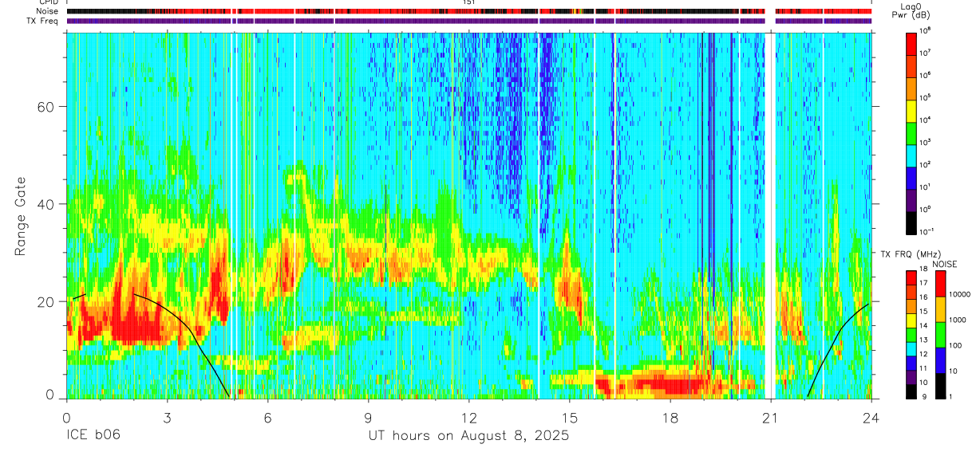
Task: Select the black 9-10 MHz TX FRQ swatch
Action: coord(911,391)
